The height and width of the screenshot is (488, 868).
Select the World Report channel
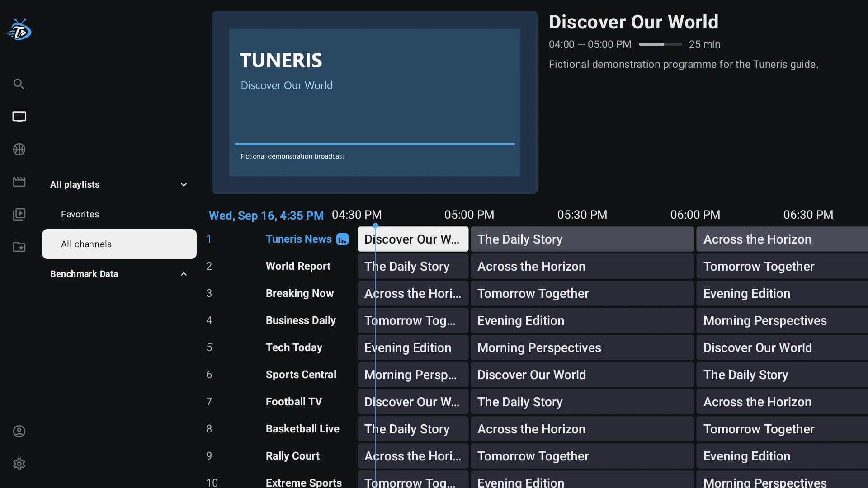click(298, 266)
